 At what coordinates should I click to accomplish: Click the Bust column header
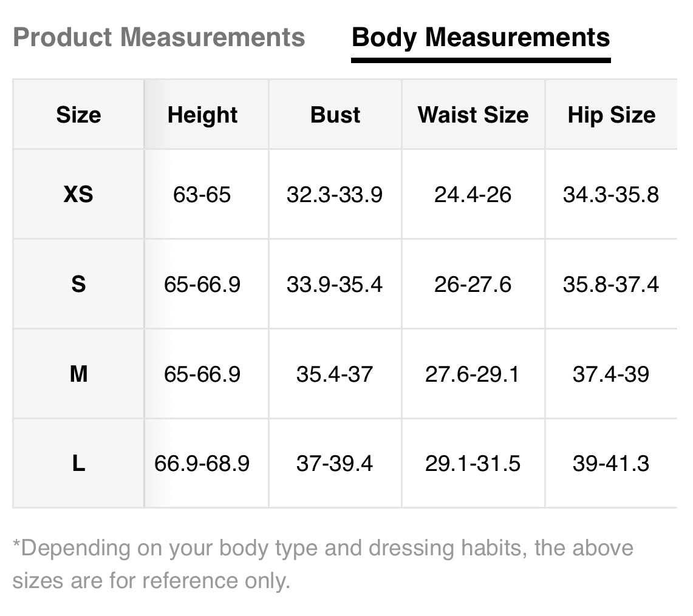335,115
